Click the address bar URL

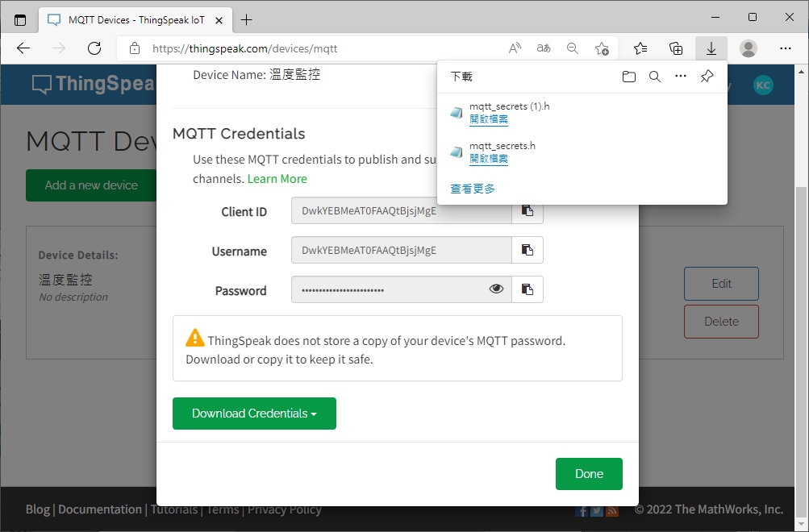pyautogui.click(x=244, y=48)
